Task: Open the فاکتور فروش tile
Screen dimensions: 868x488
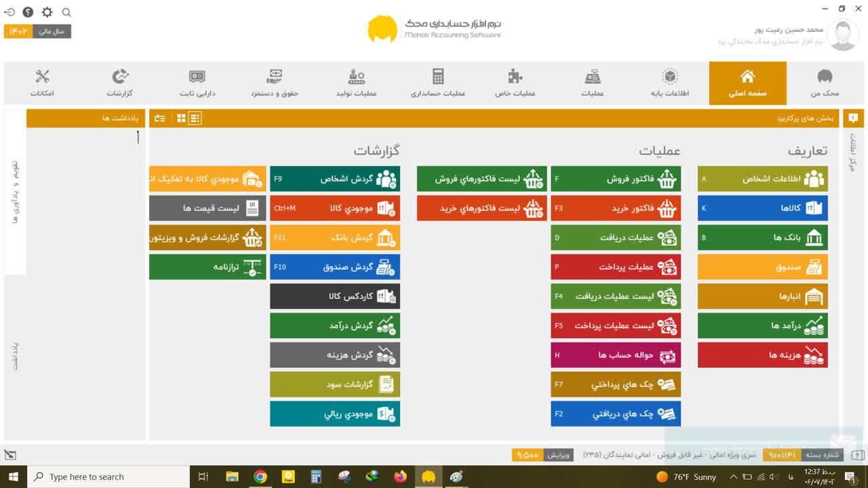Action: 616,179
